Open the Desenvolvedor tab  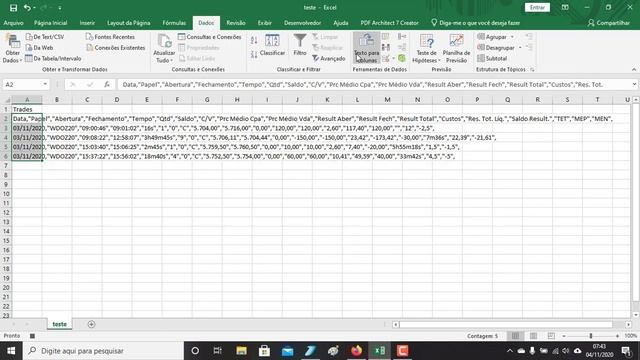click(302, 23)
